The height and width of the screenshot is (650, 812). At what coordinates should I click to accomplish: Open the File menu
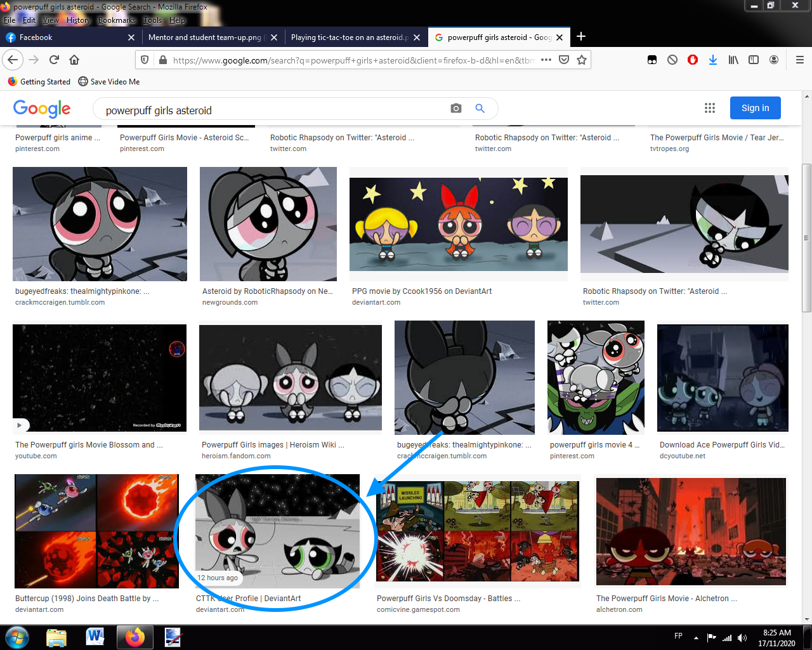coord(10,20)
